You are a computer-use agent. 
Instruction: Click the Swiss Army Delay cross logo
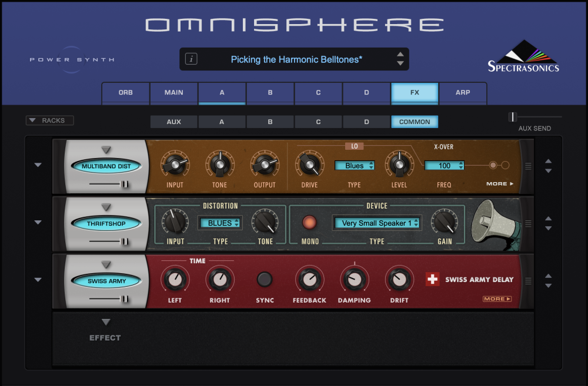[x=432, y=279]
